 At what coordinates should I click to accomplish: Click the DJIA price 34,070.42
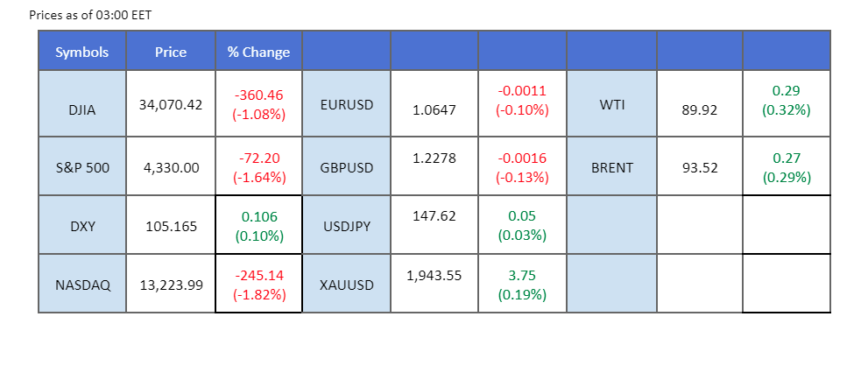(x=171, y=104)
